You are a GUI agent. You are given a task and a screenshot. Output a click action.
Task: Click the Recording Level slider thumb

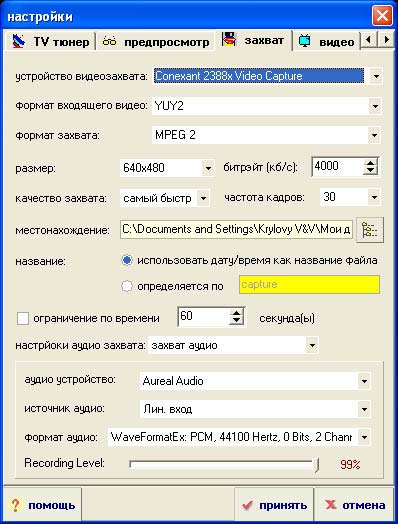(x=316, y=465)
